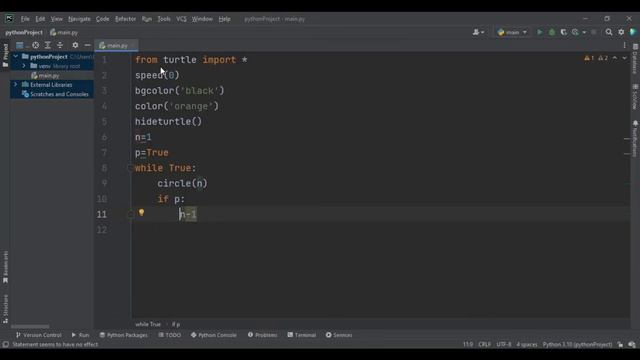Open the Help menu
Viewport: 640px width, 360px height.
[224, 19]
